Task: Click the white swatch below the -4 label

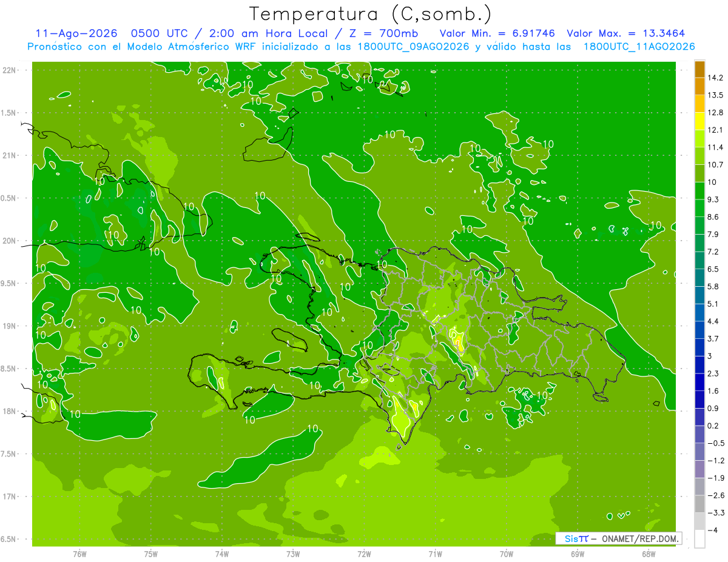Action: pos(699,539)
